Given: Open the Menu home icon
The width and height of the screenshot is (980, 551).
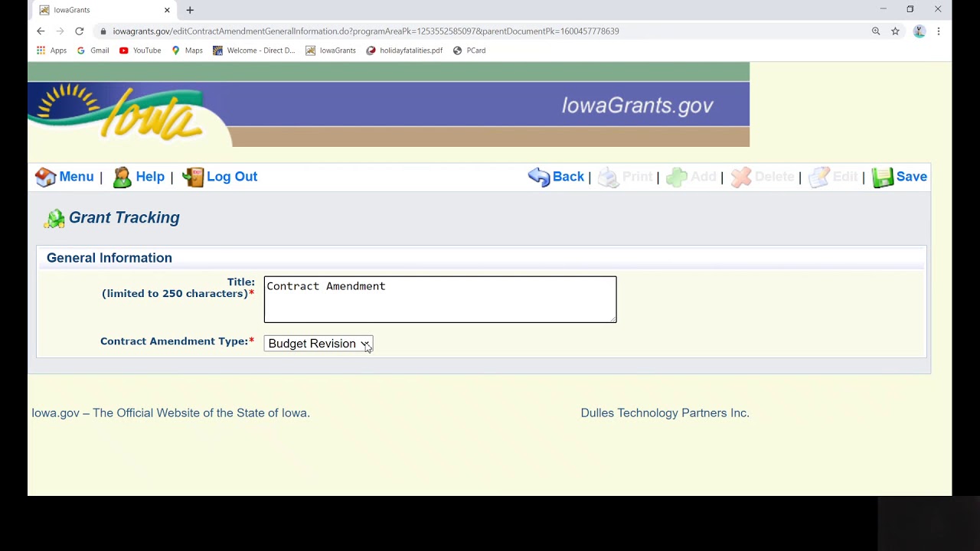Looking at the screenshot, I should [x=45, y=177].
